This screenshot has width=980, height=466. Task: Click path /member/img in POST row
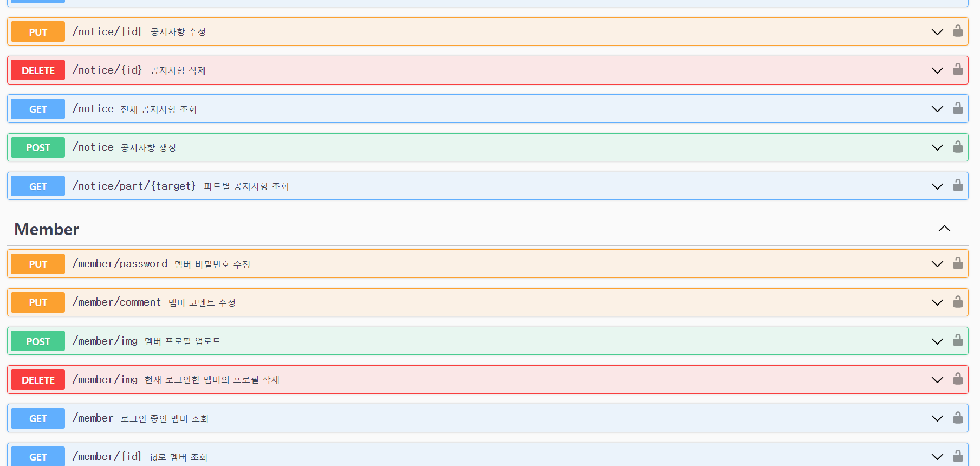(x=105, y=341)
